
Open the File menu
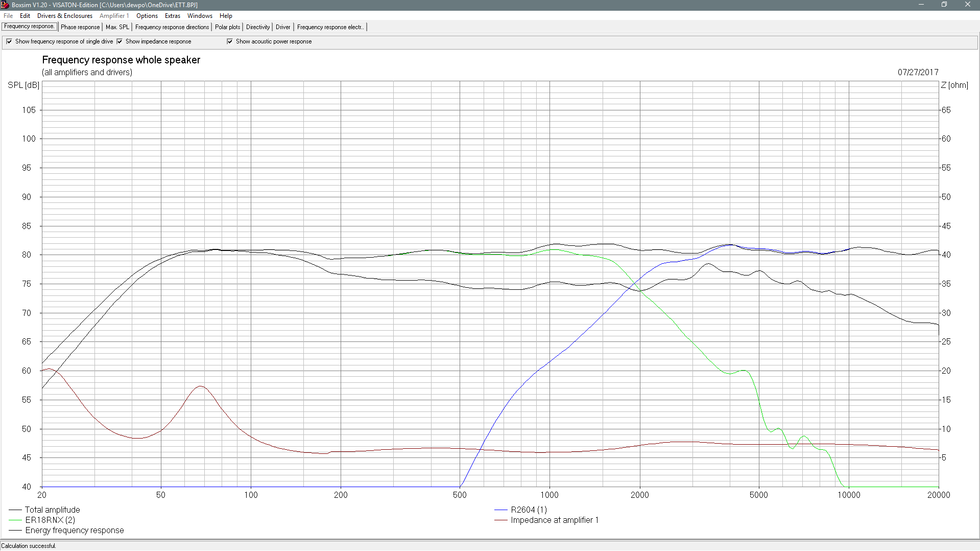(8, 16)
